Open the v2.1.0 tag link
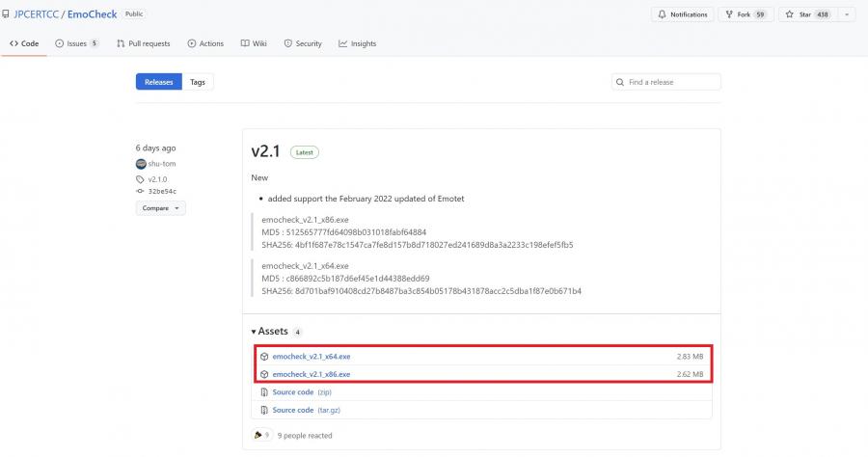 pyautogui.click(x=157, y=179)
